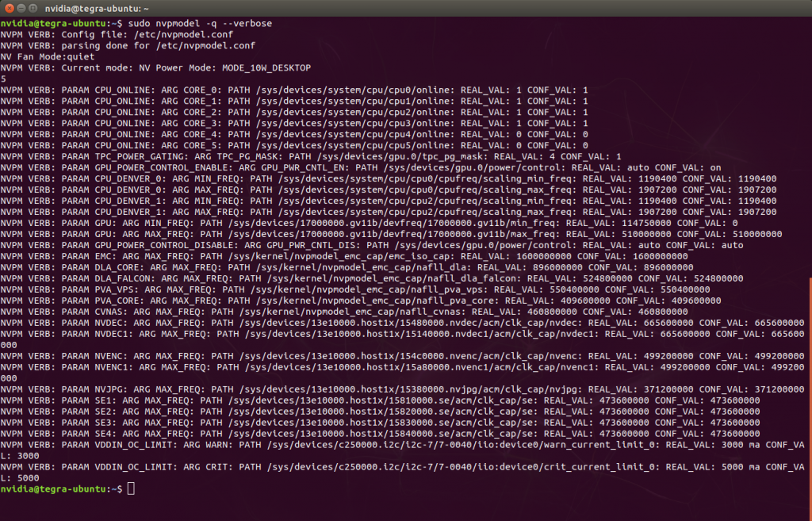Click the DLA_FALCON MAX_FREQ line

pos(372,278)
